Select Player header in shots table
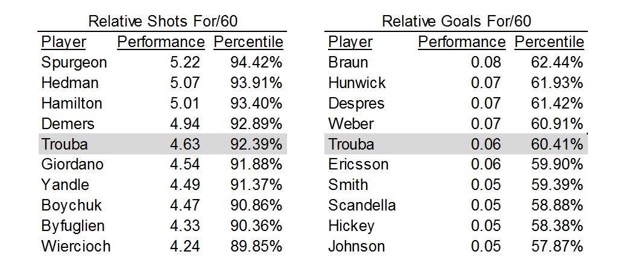The image size is (644, 266). (64, 42)
